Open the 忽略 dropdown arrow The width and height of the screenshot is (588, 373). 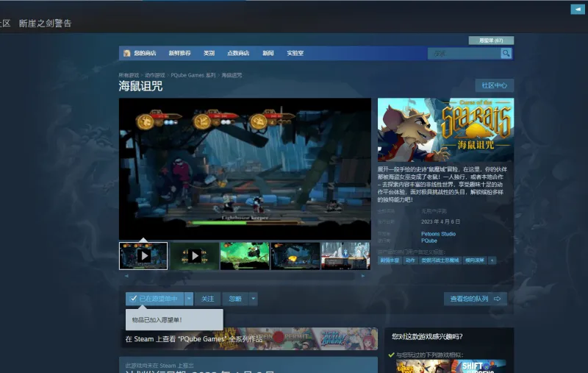(x=253, y=299)
